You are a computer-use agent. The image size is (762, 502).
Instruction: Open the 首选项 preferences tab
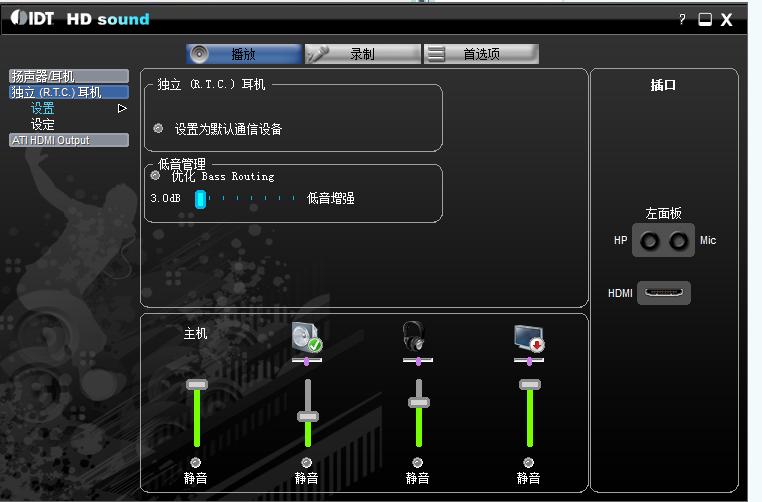click(481, 54)
